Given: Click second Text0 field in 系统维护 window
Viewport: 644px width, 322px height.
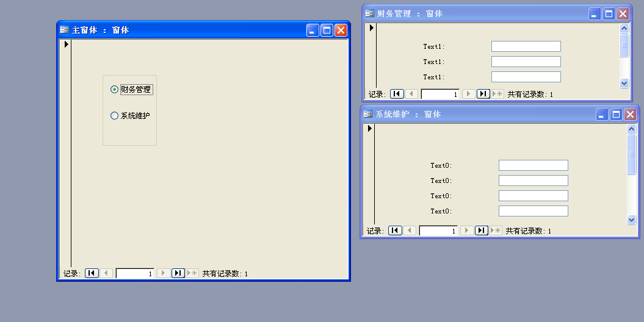Looking at the screenshot, I should tap(534, 181).
